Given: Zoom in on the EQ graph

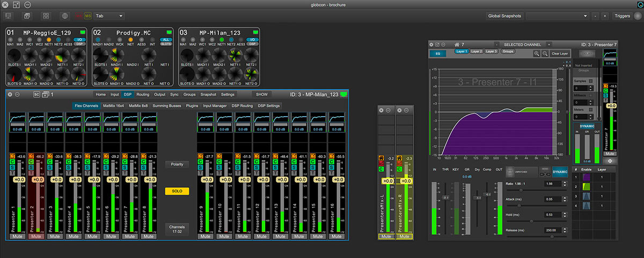Looking at the screenshot, I should pyautogui.click(x=537, y=53).
